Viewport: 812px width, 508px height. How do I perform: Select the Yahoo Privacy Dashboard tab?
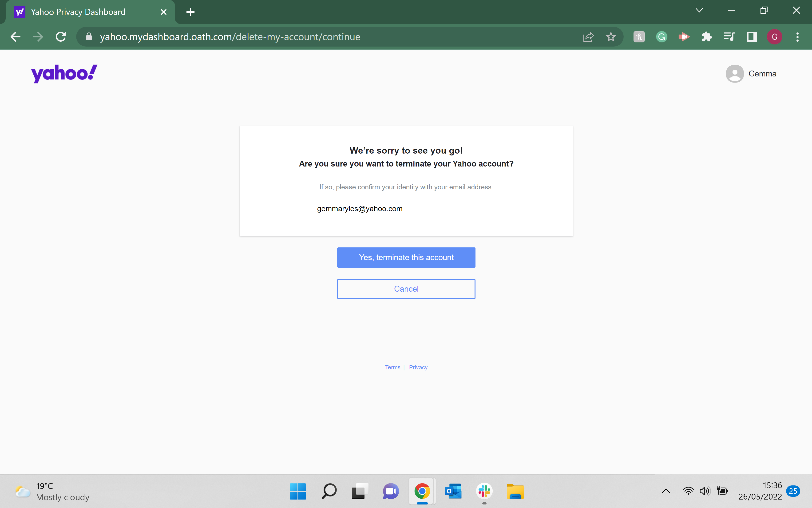tap(90, 12)
